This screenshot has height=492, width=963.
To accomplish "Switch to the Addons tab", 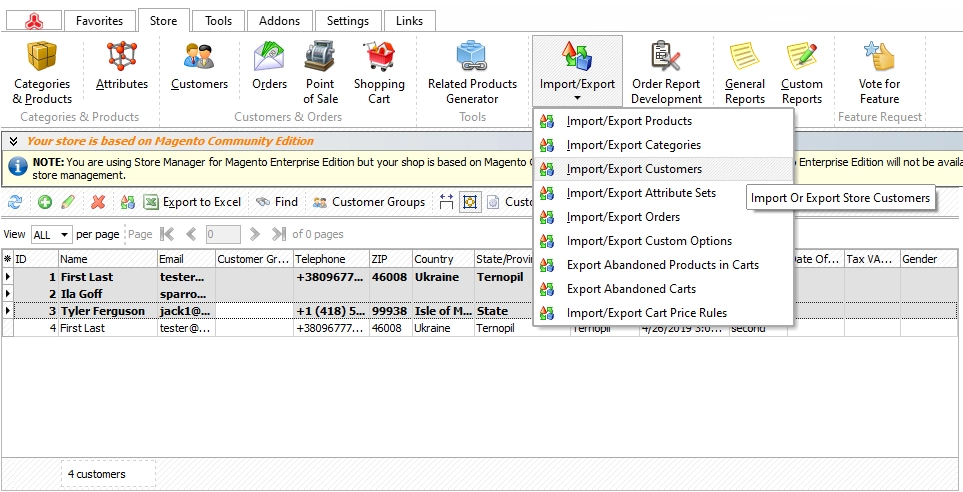I will click(x=279, y=21).
